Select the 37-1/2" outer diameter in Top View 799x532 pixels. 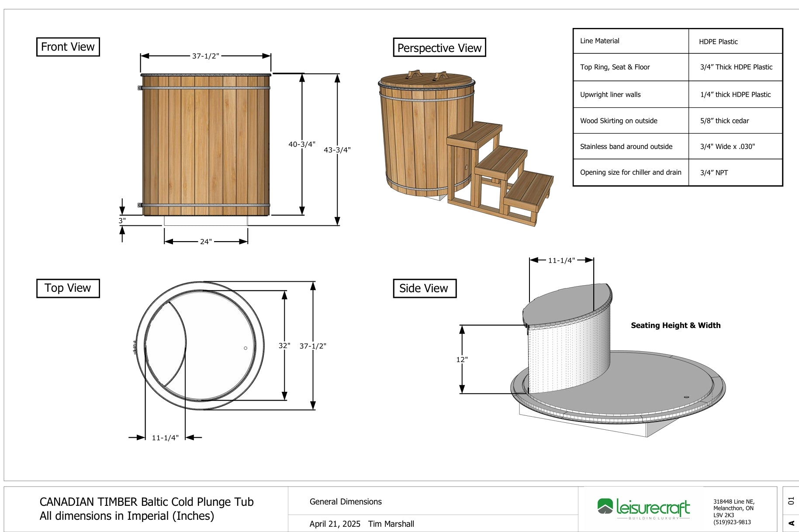coord(313,346)
